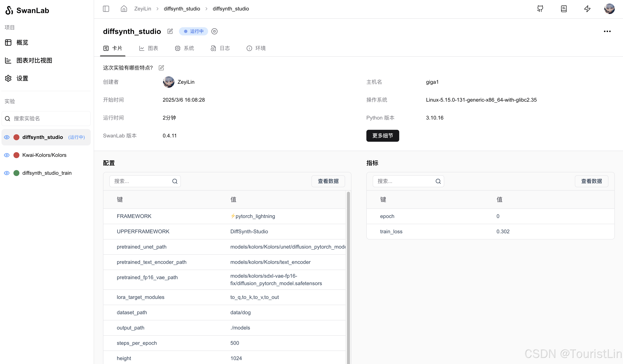This screenshot has height=364, width=623.
Task: Toggle the sidebar collapse icon
Action: [106, 9]
